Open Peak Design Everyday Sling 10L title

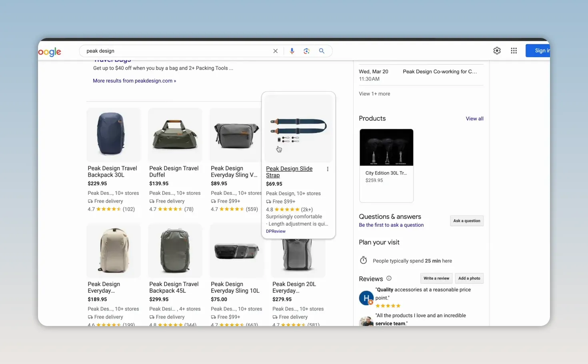[235, 287]
